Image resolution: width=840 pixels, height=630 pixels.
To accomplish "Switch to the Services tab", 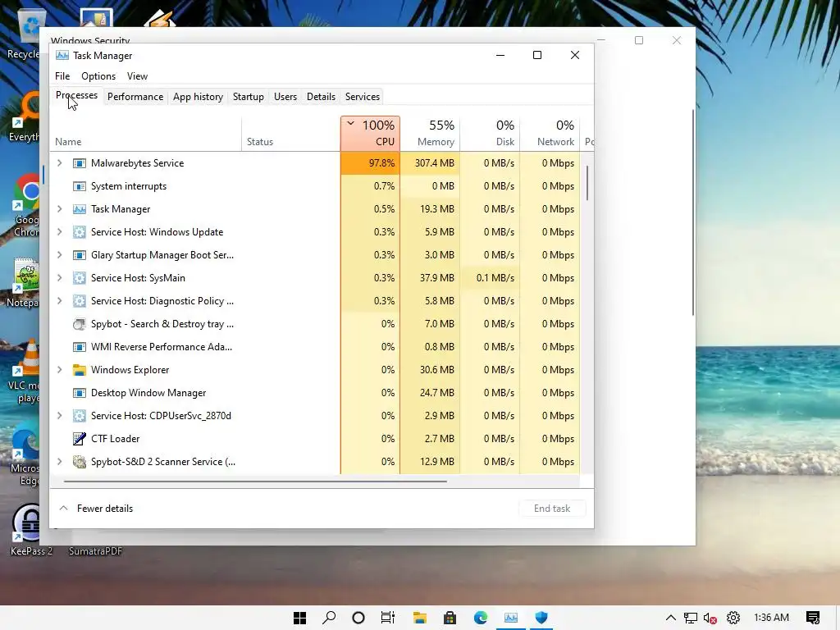I will click(362, 97).
